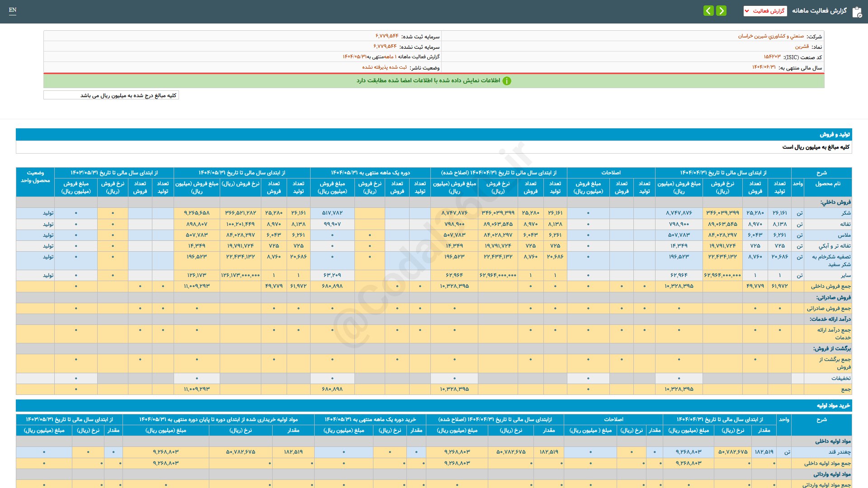Switch language via the EN link

[13, 10]
